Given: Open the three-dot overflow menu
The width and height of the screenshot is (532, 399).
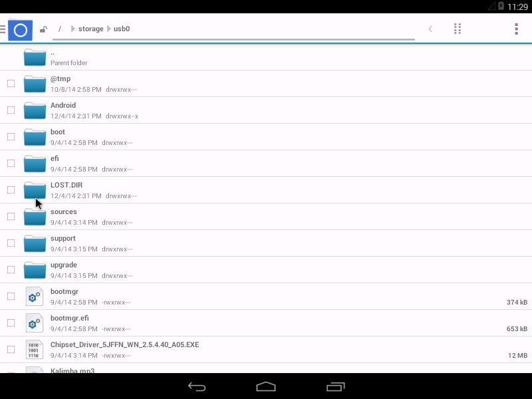Looking at the screenshot, I should pos(517,29).
